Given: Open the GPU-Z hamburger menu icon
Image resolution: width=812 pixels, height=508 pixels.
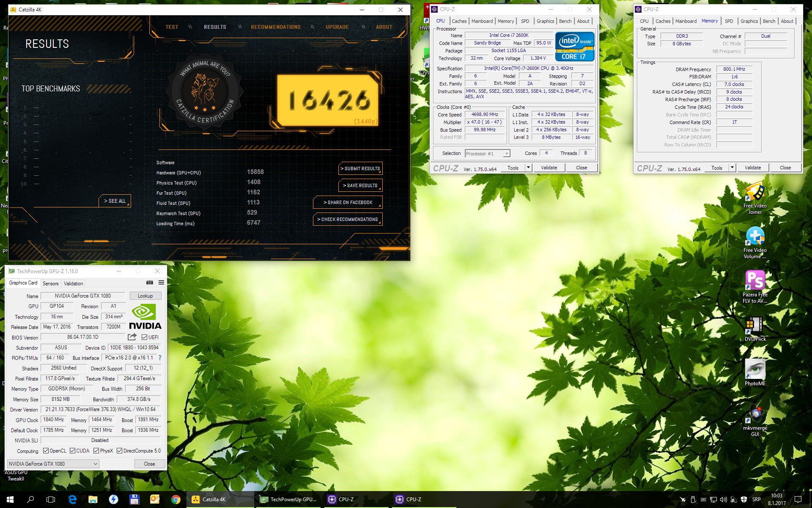Looking at the screenshot, I should tap(161, 282).
